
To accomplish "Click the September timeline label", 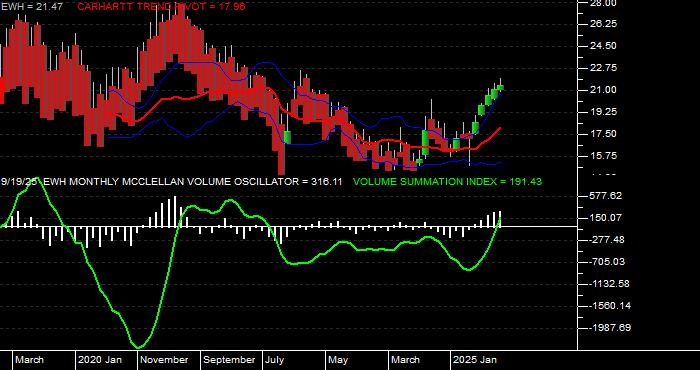I will point(229,360).
